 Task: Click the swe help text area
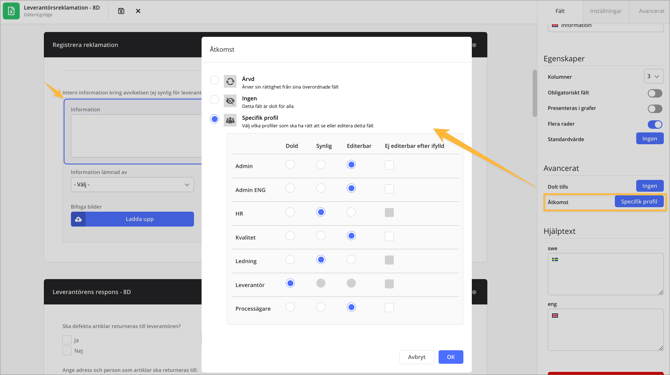[x=605, y=274]
